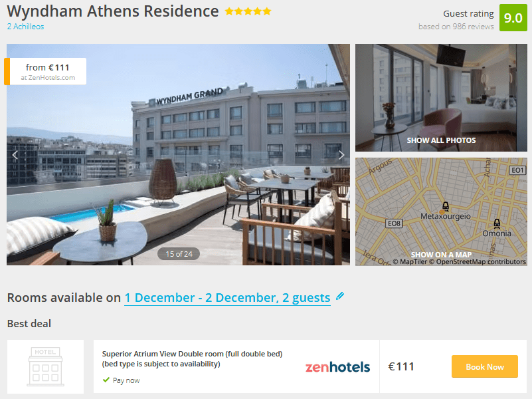The height and width of the screenshot is (399, 532).
Task: Change the 1 December - 2 December dates
Action: click(227, 298)
